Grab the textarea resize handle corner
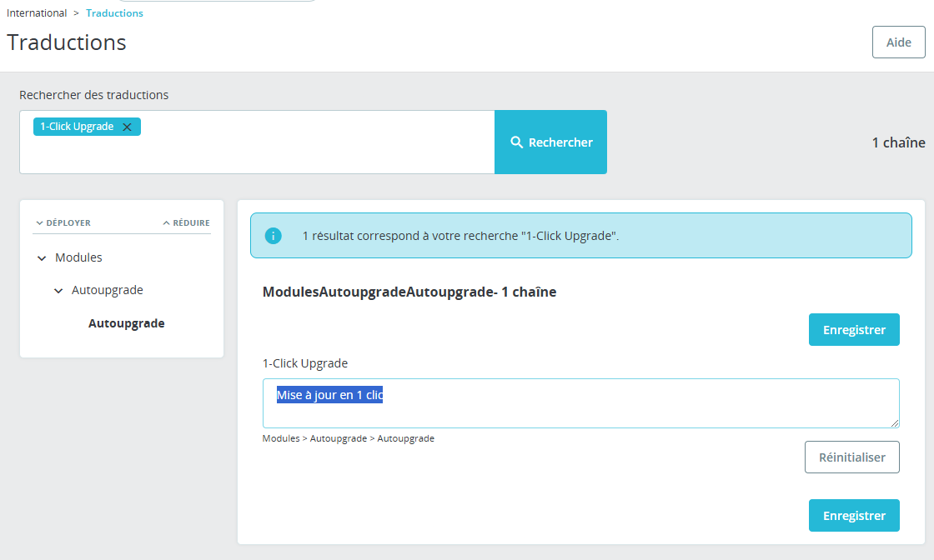 [x=895, y=423]
